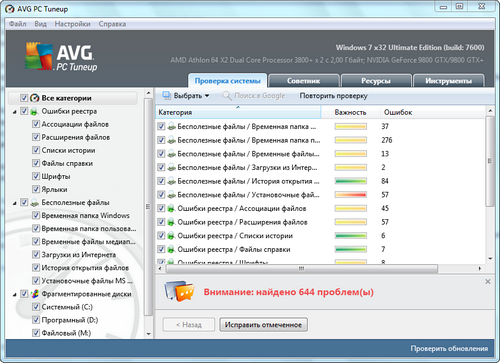Switch to the Ресурсы tab

tap(376, 81)
